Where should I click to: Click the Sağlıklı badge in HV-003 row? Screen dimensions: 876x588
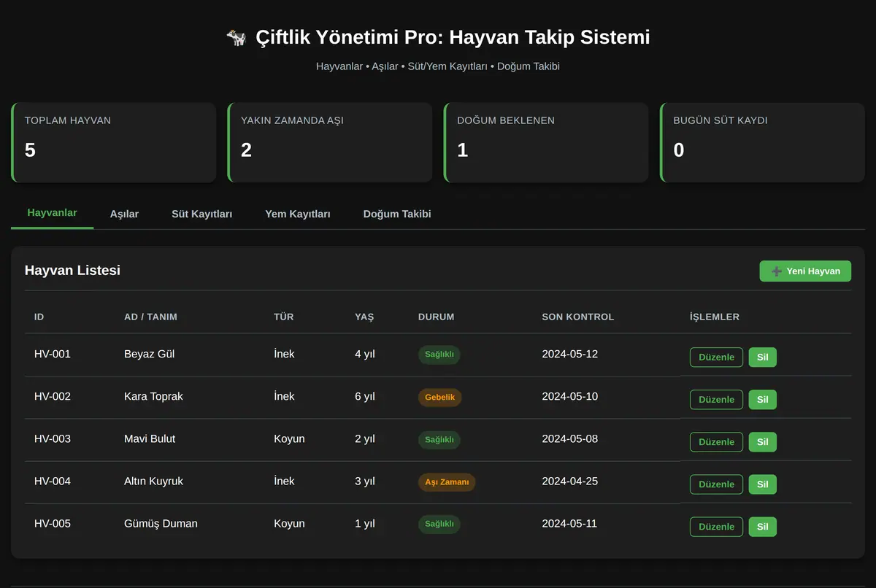click(x=439, y=439)
